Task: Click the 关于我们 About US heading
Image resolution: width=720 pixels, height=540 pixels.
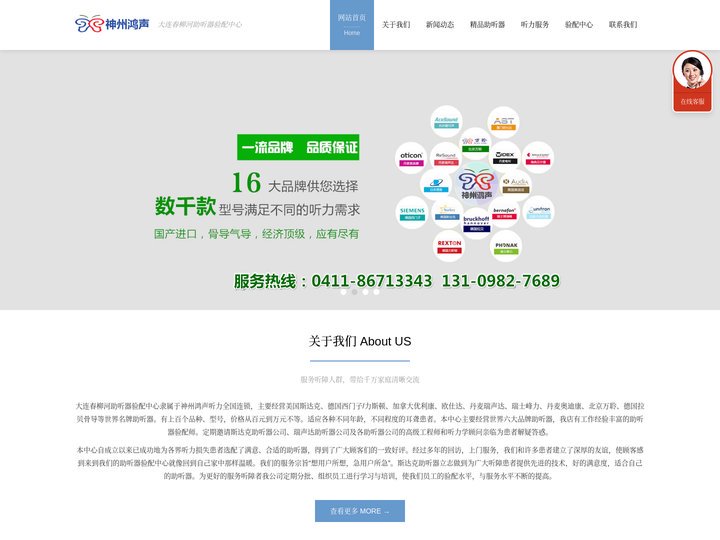Action: coord(360,341)
